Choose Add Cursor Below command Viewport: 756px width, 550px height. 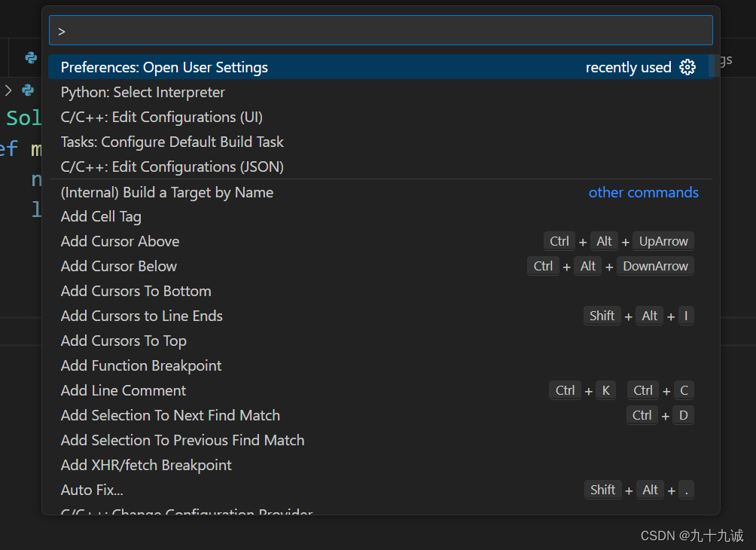click(x=380, y=266)
